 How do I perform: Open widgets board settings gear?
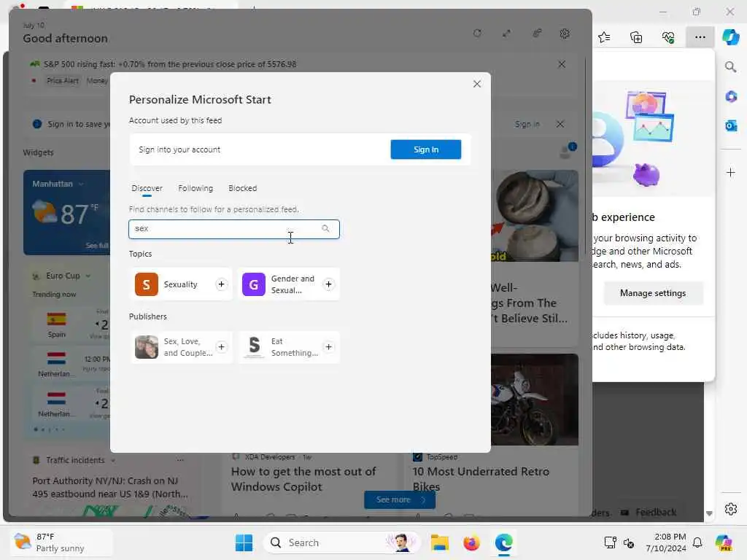click(565, 34)
